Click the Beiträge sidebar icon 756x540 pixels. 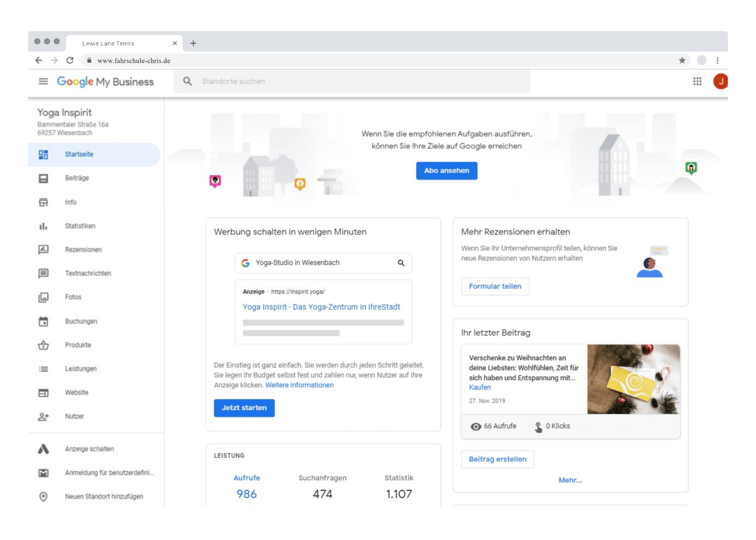(x=43, y=178)
